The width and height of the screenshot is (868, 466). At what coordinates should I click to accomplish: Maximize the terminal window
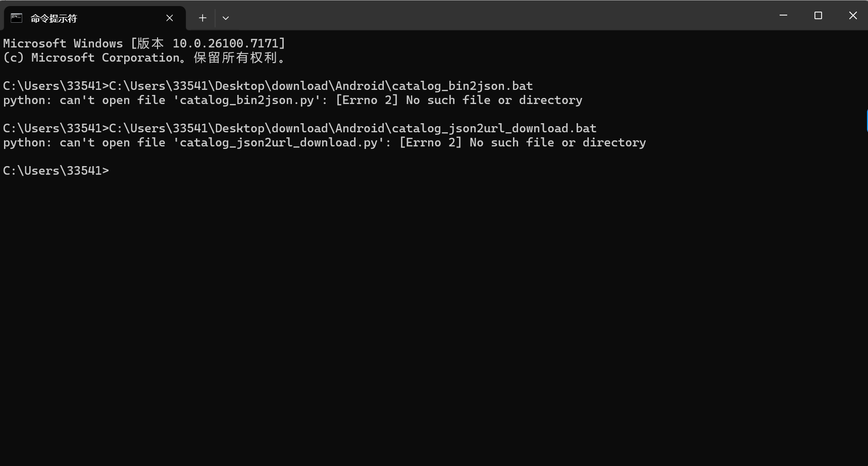click(818, 16)
